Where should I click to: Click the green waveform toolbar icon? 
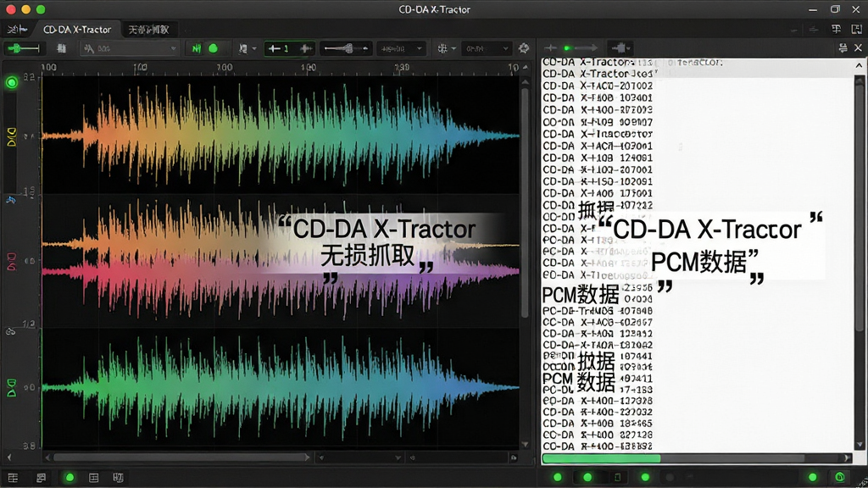pos(197,48)
